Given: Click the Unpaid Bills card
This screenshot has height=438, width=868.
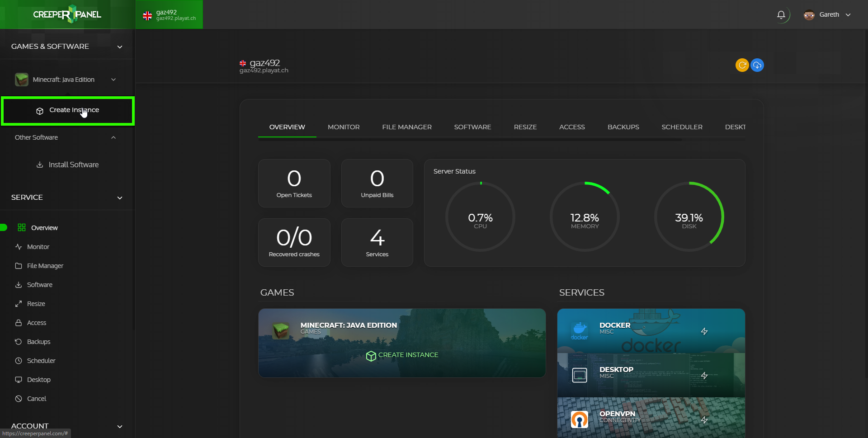Looking at the screenshot, I should point(377,183).
